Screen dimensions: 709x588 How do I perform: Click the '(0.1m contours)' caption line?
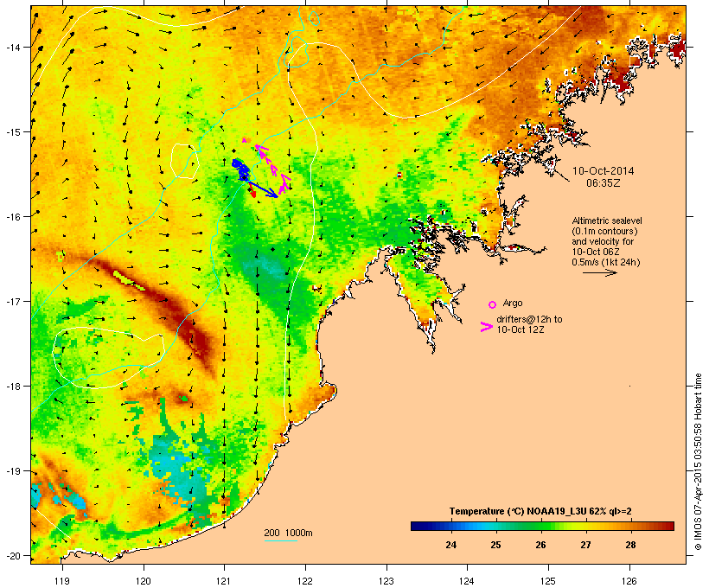click(x=604, y=231)
